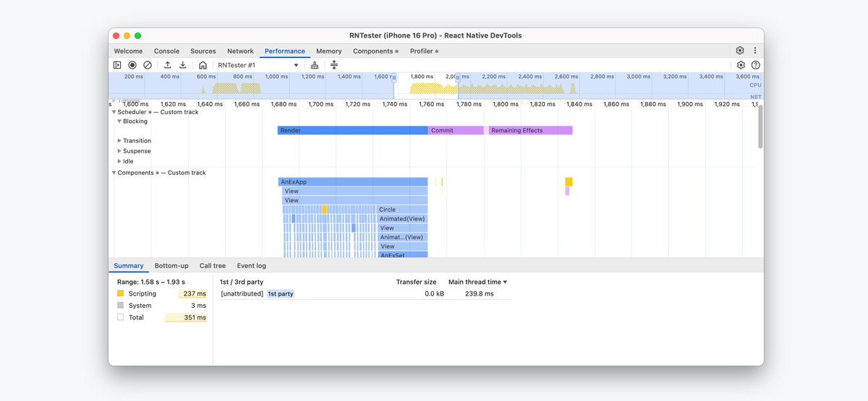Click the right overview window handle
The height and width of the screenshot is (401, 868).
[457, 77]
